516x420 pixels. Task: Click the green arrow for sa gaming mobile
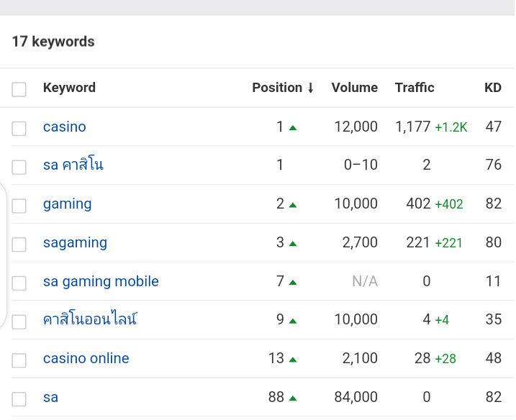[x=293, y=283]
